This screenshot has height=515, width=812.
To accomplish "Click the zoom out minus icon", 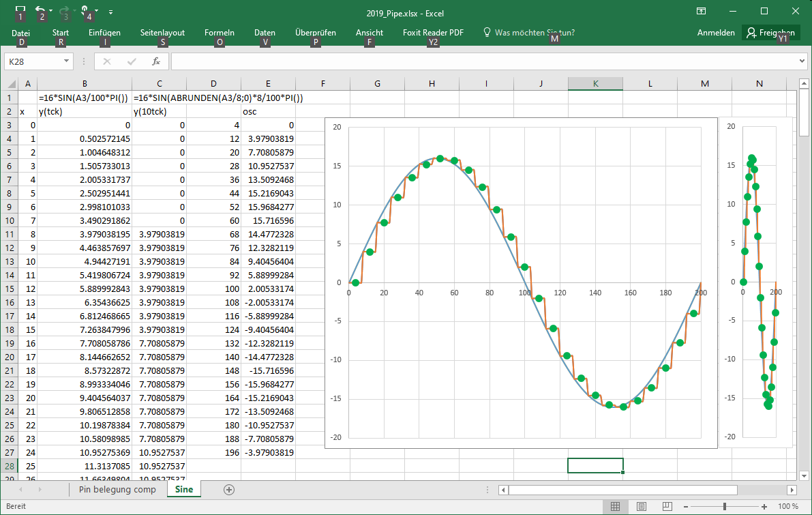I will [x=685, y=507].
